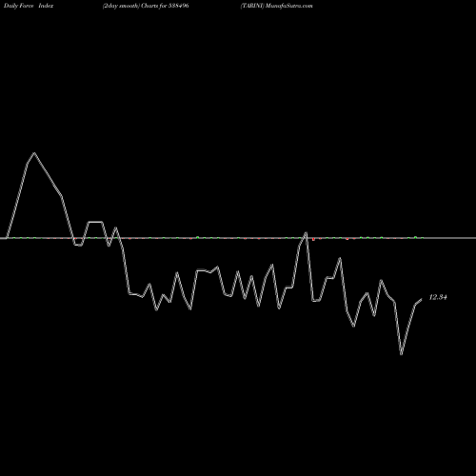The width and height of the screenshot is (476, 476).
Task: Click the 'Daily Force Index' title text
Action: point(29,6)
